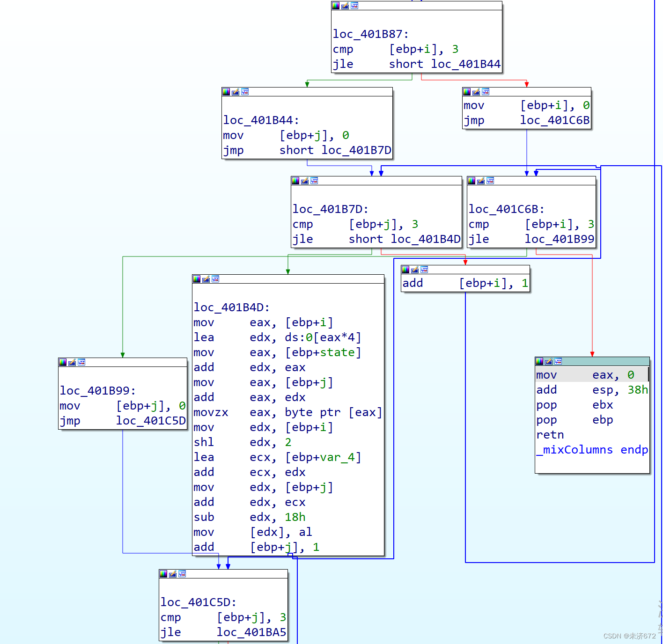This screenshot has height=644, width=663.
Task: Click 'jle short loc_401B4D' instruction
Action: coord(376,239)
